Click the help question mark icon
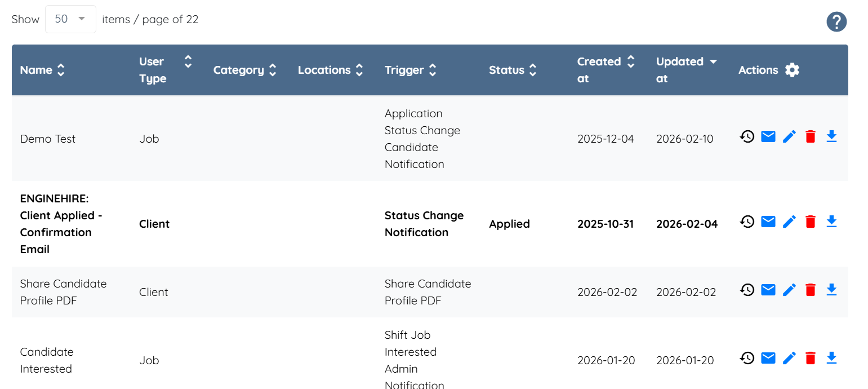Viewport: 868px width, 389px height. pos(836,22)
